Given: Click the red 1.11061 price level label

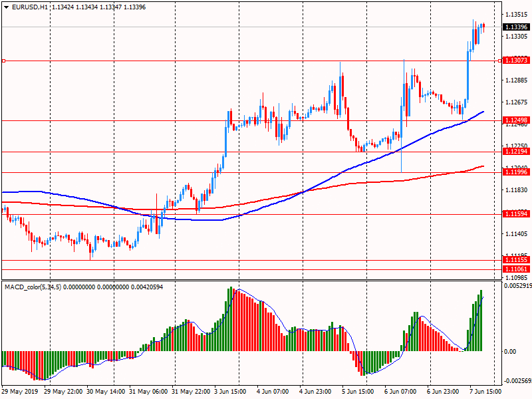Looking at the screenshot, I should pos(516,269).
